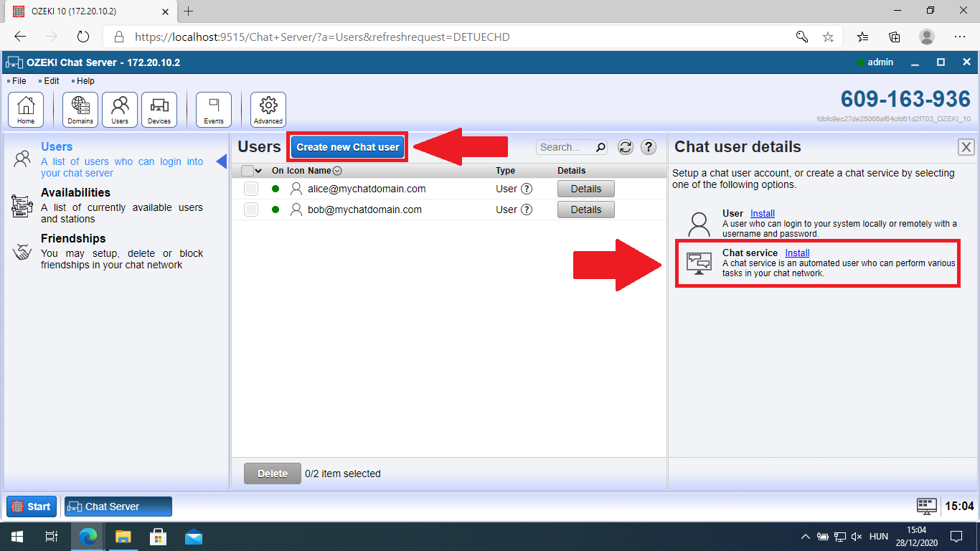This screenshot has width=980, height=551.
Task: Open the Domains toolbar icon
Action: (80, 109)
